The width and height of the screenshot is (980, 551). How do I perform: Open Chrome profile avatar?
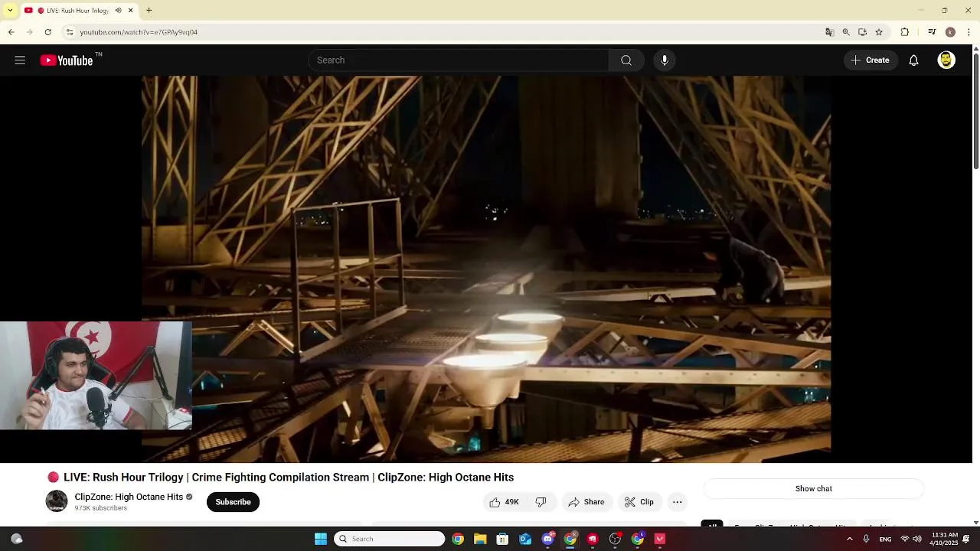coord(950,32)
